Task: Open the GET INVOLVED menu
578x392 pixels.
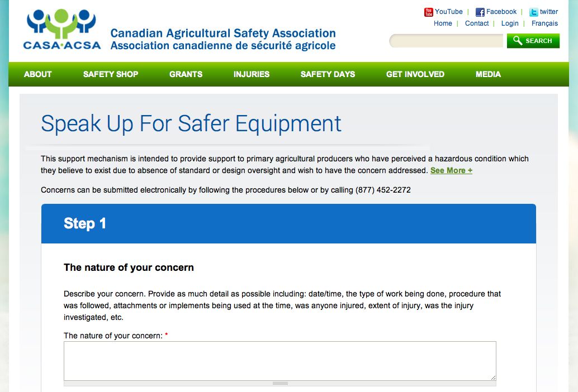Action: coord(415,74)
